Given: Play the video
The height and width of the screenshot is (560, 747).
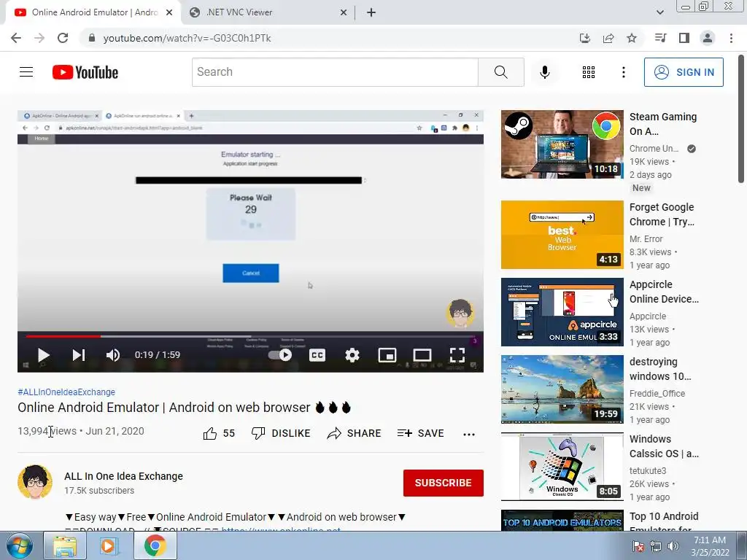Looking at the screenshot, I should click(x=43, y=355).
